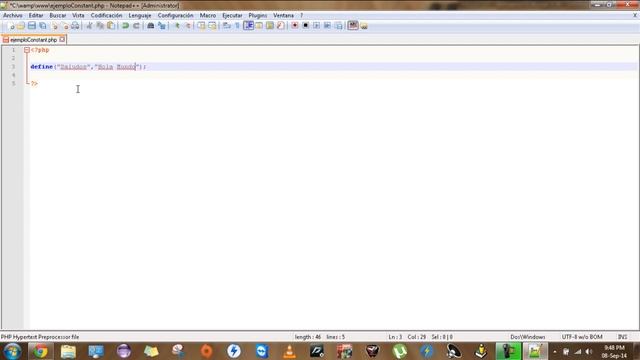Select the ejemploConstant.php tab
Screen dimensions: 640x360
[33, 40]
